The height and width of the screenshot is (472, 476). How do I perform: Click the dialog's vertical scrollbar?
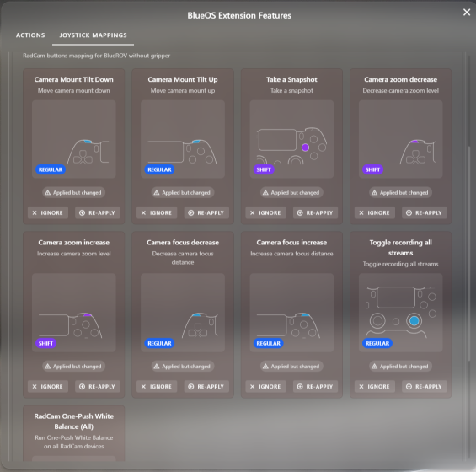(468, 254)
